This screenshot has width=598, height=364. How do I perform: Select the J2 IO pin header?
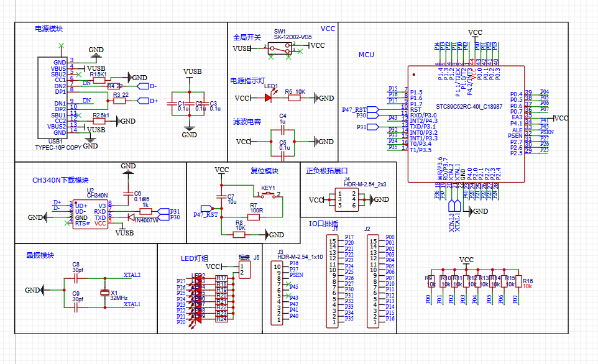click(x=372, y=281)
